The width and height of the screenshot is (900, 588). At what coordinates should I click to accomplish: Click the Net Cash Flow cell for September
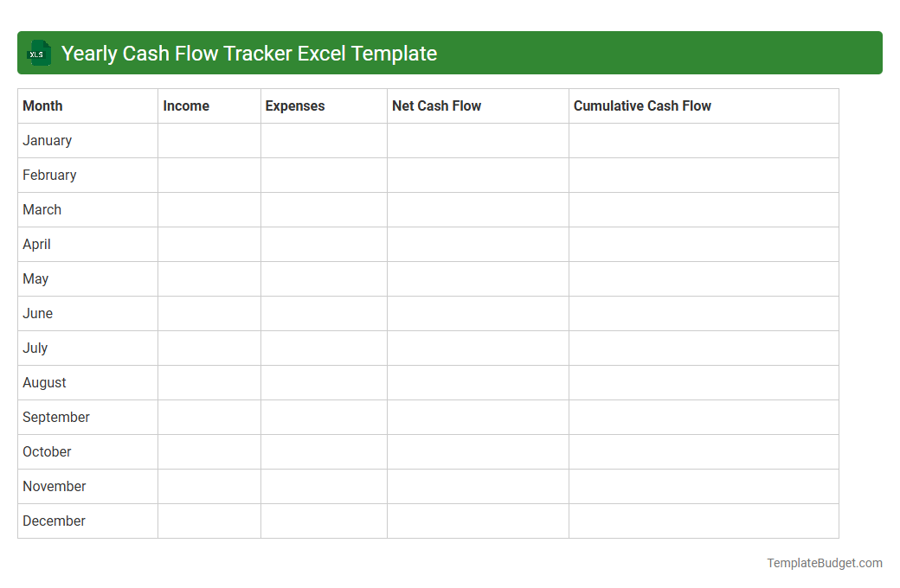click(478, 417)
